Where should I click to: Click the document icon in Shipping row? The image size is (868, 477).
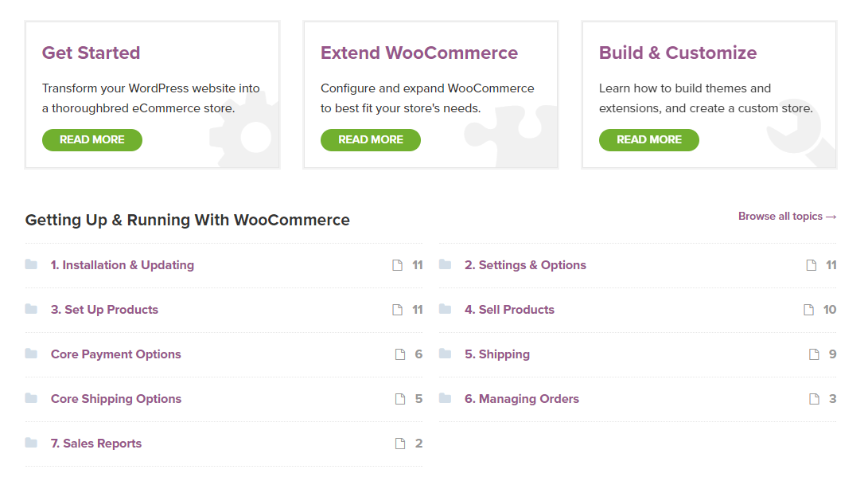pyautogui.click(x=814, y=354)
